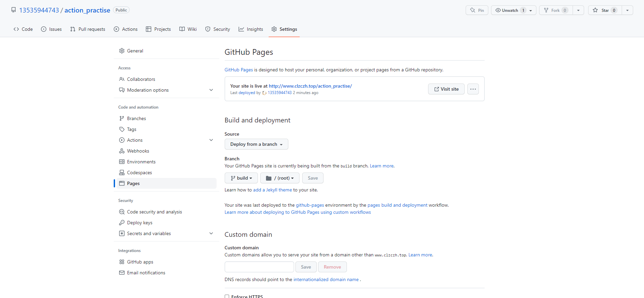Open the Deploy from a branch dropdown

pos(257,144)
